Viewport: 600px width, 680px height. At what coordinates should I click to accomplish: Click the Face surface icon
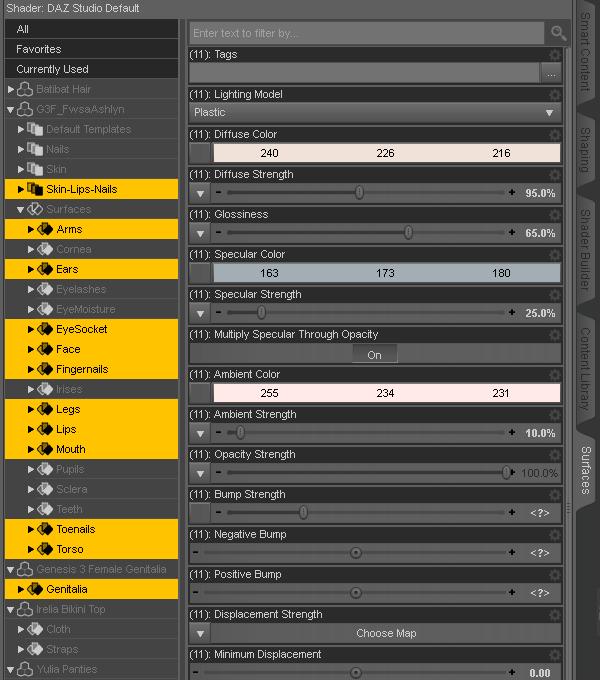pyautogui.click(x=45, y=349)
